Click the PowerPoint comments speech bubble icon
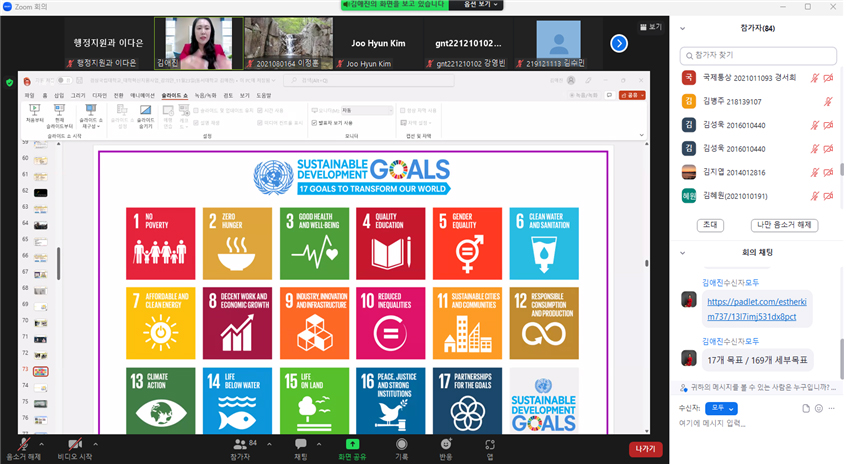The height and width of the screenshot is (466, 846). [x=610, y=95]
